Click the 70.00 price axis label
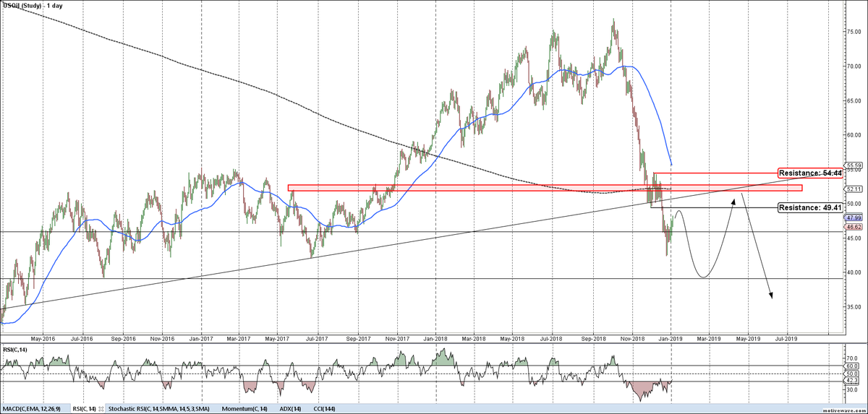Screen dimensions: 868x414 click(853, 66)
